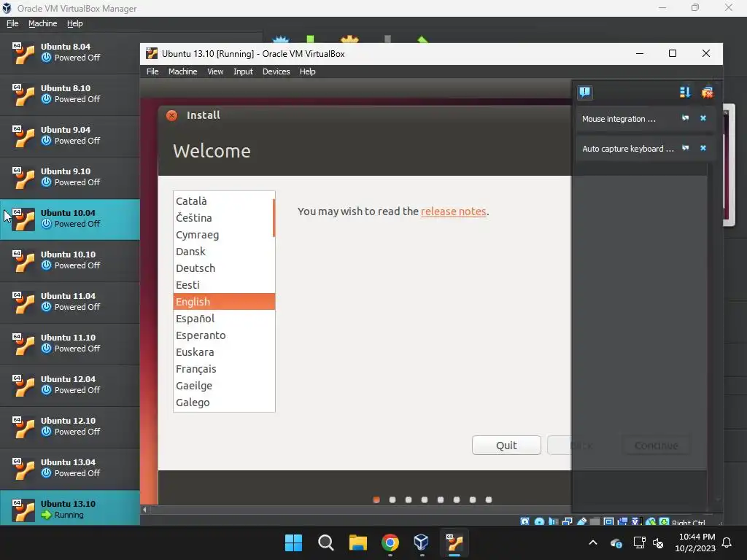Open Help menu in VirtualBox Manager
Viewport: 747px width, 560px height.
75,23
